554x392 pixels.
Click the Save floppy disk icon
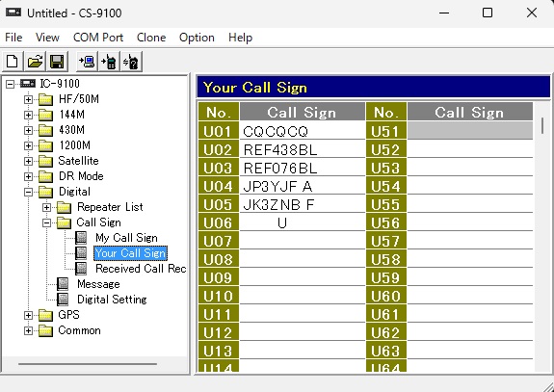point(57,62)
